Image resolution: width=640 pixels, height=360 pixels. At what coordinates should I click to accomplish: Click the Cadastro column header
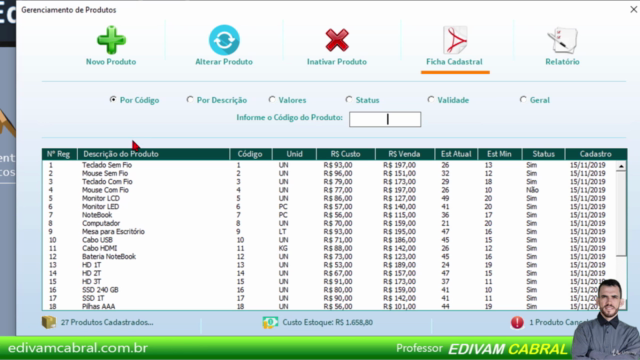[x=596, y=154]
